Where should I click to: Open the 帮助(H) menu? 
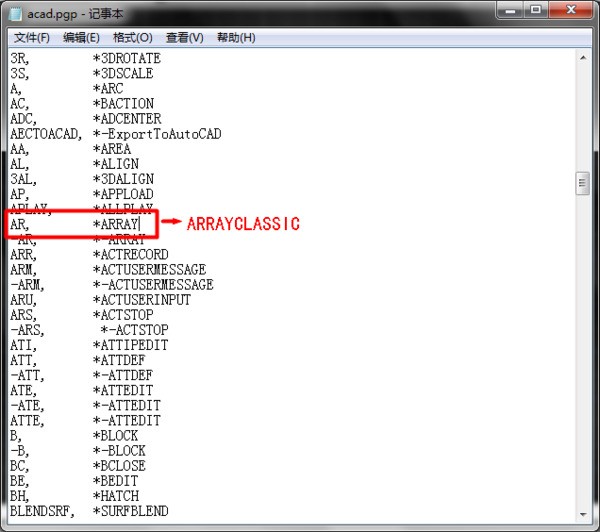pos(235,38)
